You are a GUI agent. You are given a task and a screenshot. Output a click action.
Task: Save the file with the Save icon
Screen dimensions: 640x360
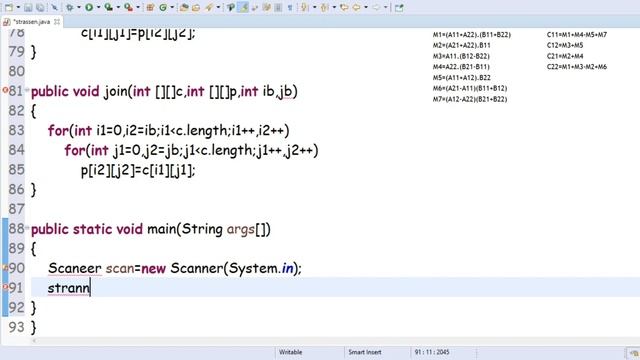click(28, 7)
